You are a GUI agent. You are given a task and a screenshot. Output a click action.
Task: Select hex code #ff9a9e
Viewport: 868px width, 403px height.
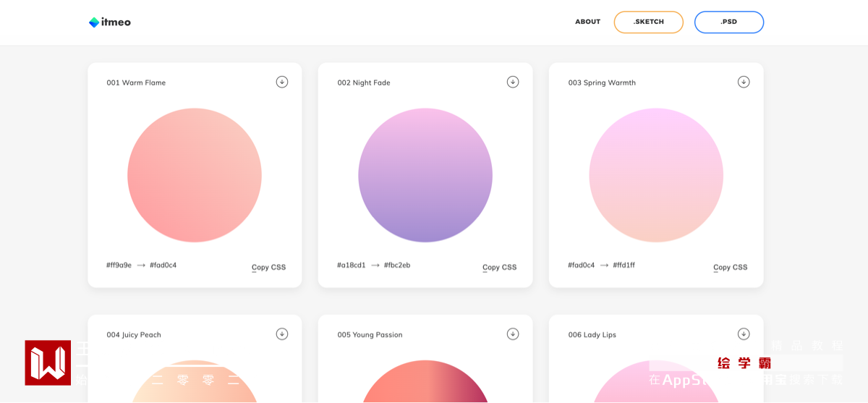119,265
